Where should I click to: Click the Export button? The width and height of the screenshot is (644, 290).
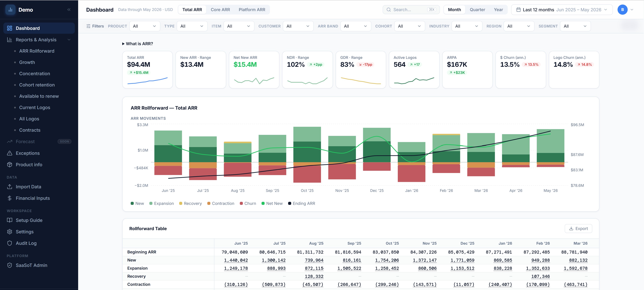[x=578, y=228]
